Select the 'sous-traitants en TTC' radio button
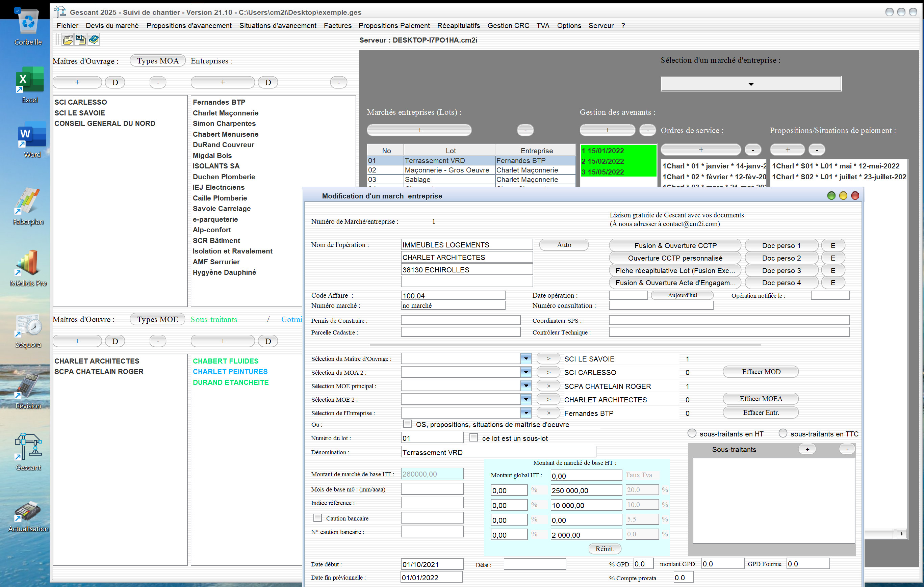924x587 pixels. pos(783,433)
